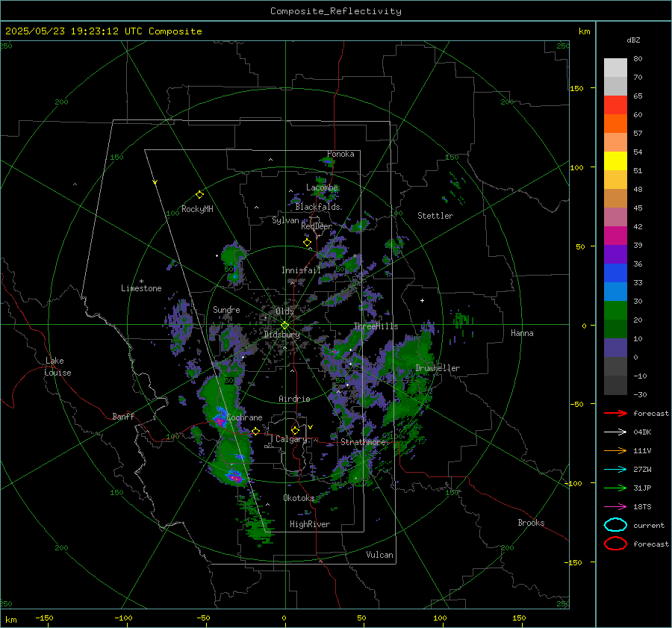Click the Sylvan label

(285, 220)
